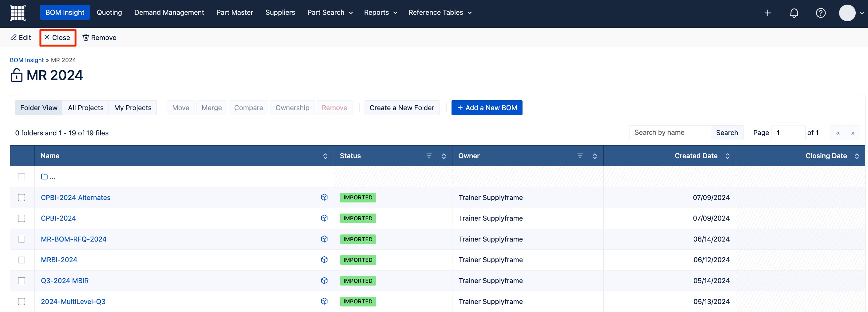This screenshot has width=868, height=312.
Task: Switch to All Projects tab
Action: (85, 108)
